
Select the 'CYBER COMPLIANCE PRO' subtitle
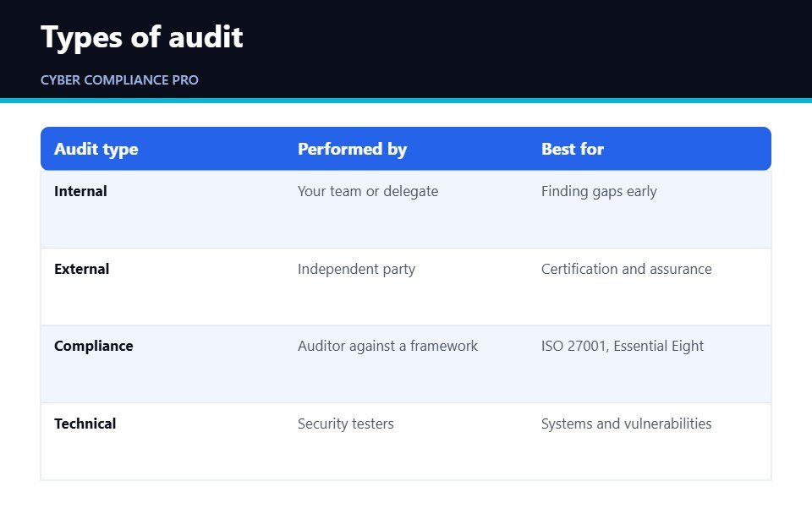119,80
